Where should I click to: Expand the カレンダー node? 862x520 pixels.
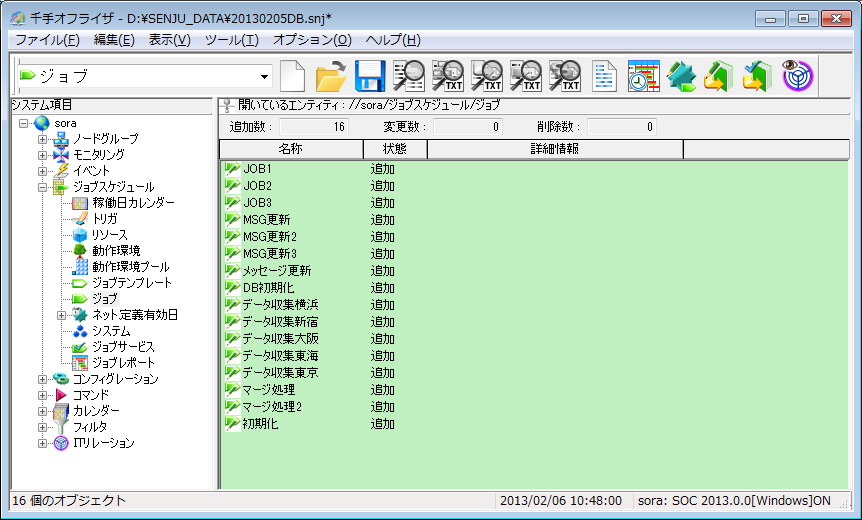click(42, 411)
